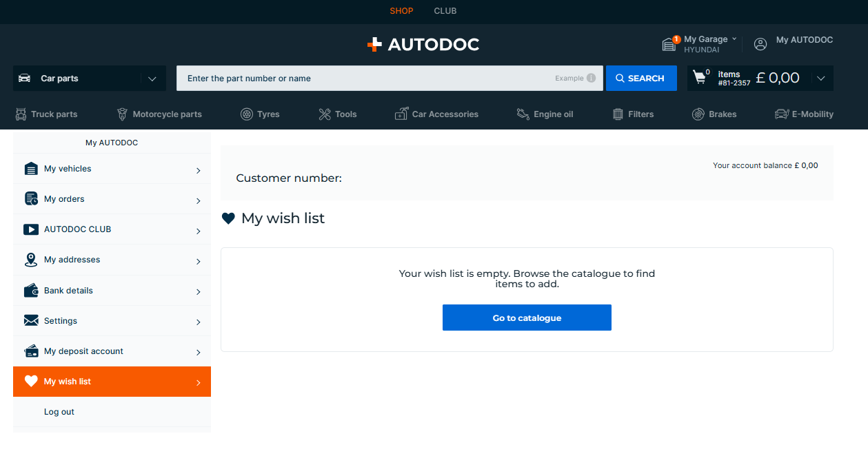The image size is (868, 467).
Task: Open the My Garage garage icon
Action: 669,45
